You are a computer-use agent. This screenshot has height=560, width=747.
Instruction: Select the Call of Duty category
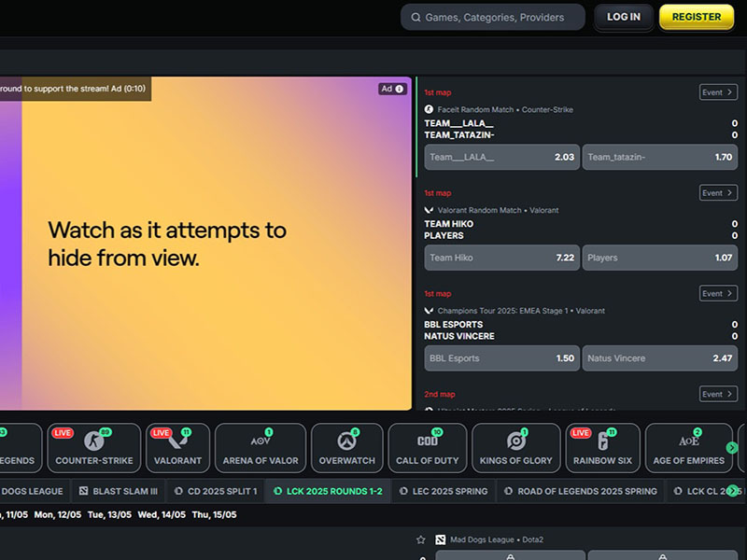(428, 448)
